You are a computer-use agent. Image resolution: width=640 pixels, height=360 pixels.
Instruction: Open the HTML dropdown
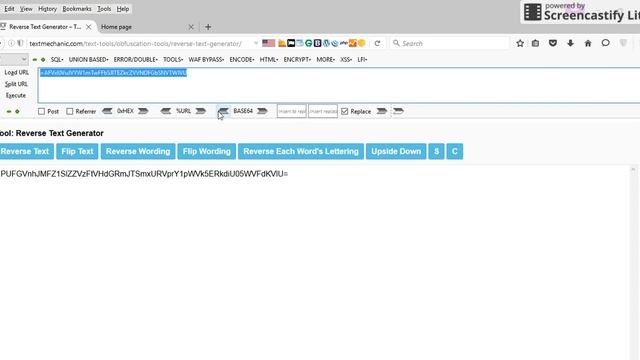click(x=269, y=60)
